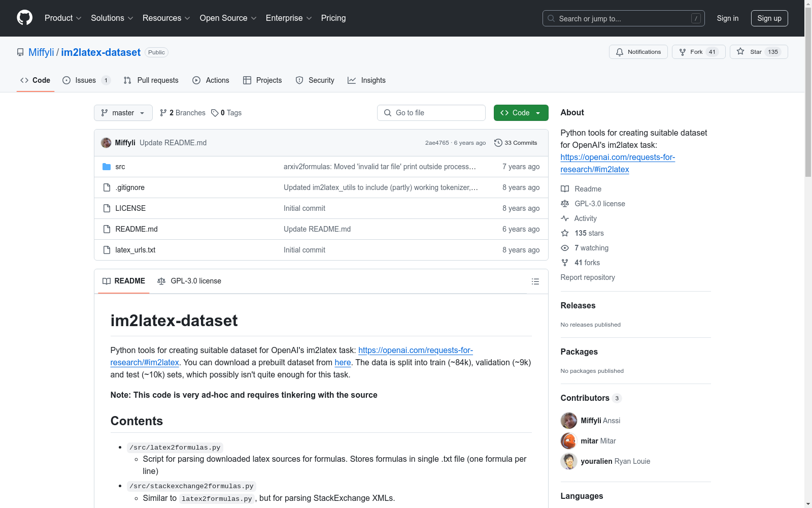Click the pulse icon beside Activity
Screen dimensions: 812x508
pos(565,218)
